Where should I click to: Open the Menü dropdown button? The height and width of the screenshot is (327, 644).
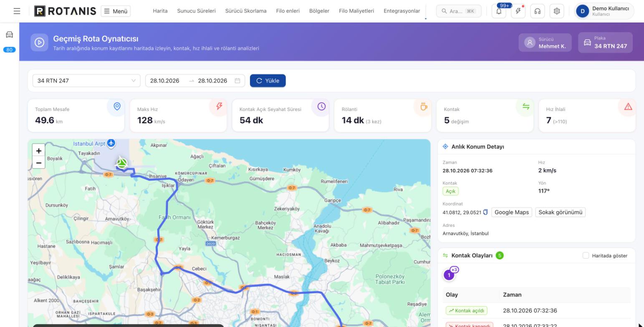point(116,11)
